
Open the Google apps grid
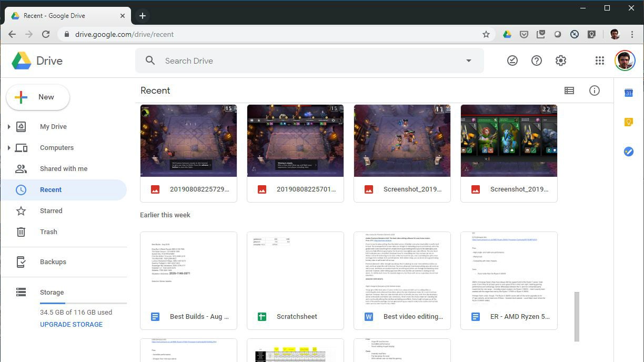[x=600, y=61]
